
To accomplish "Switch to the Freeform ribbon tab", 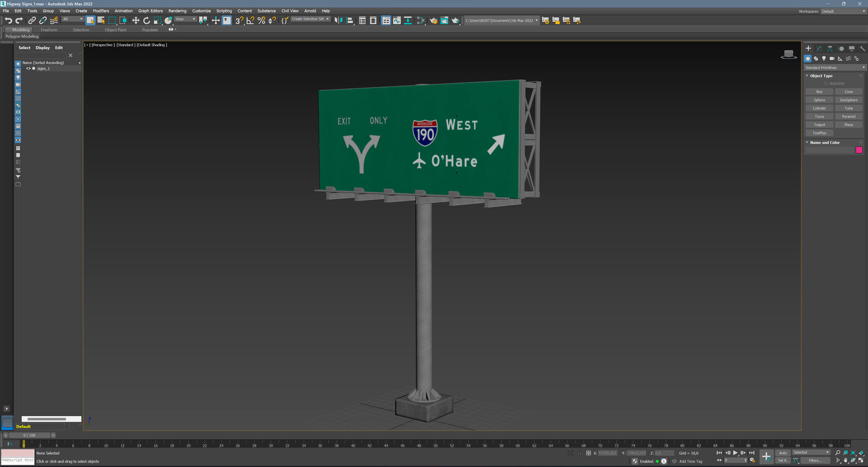I will (x=49, y=30).
